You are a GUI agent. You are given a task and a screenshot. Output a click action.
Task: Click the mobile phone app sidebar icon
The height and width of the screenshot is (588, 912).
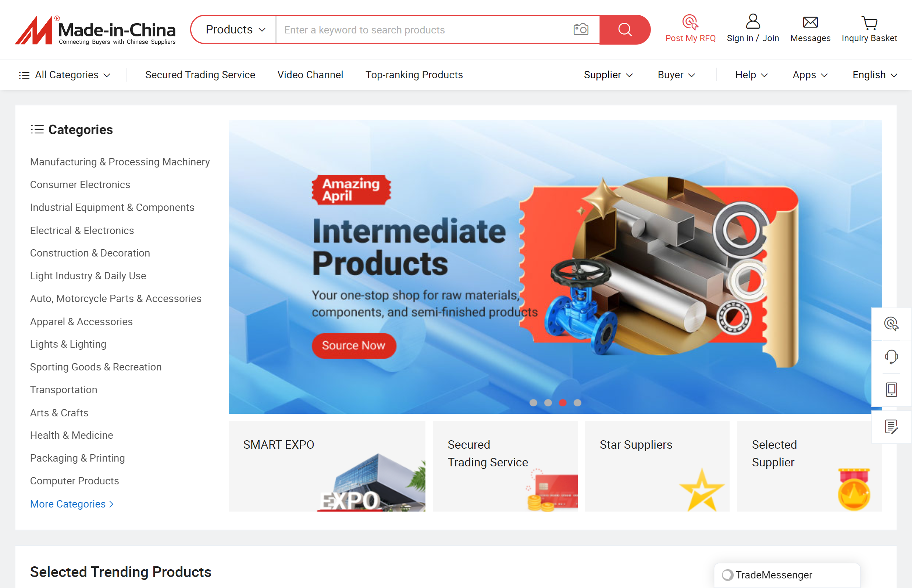(x=891, y=390)
